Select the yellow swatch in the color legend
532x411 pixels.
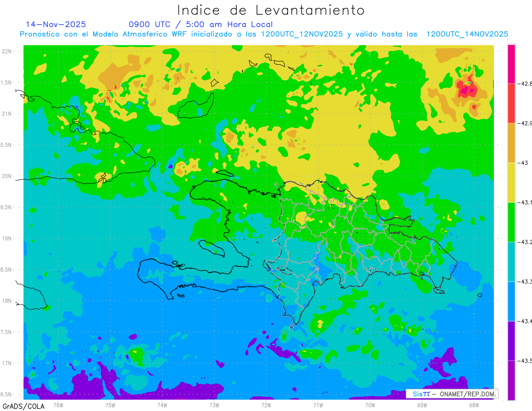click(511, 182)
